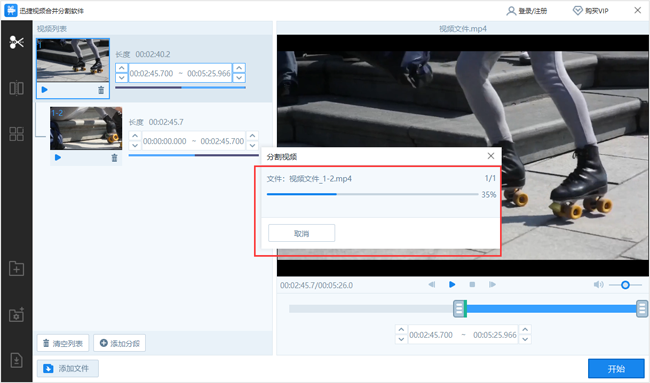
Task: Click first clip's progress bar under time range
Action: tap(180, 87)
